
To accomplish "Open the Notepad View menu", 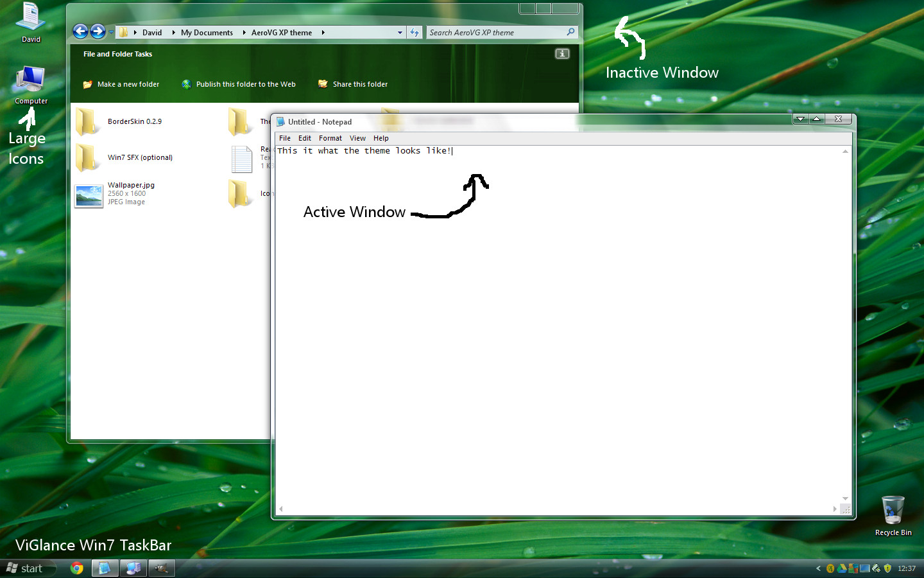I will [x=357, y=138].
